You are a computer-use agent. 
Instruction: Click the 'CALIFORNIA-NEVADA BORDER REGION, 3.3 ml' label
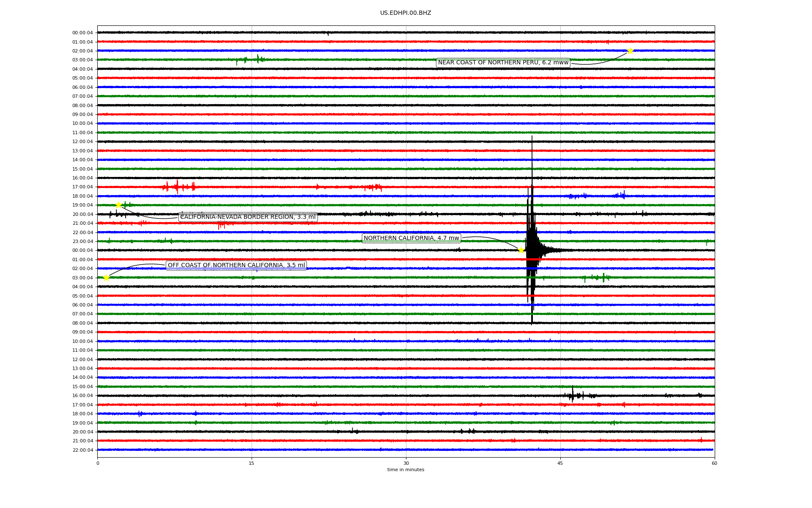(x=248, y=217)
